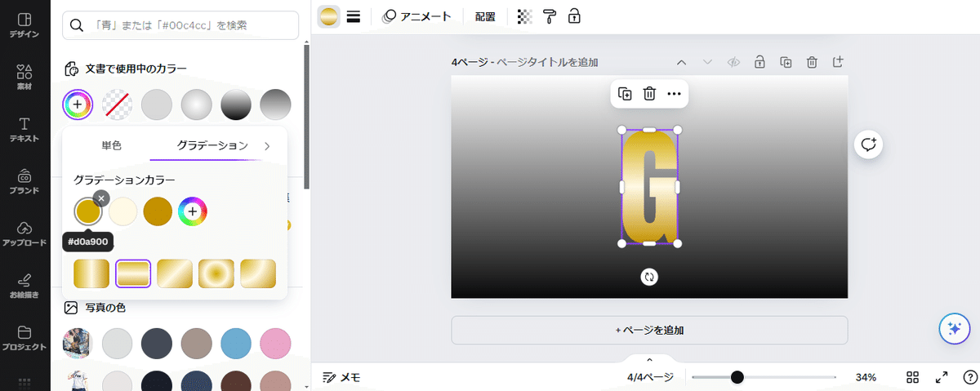Click the color search input field
Image resolution: width=980 pixels, height=391 pixels.
point(180,25)
